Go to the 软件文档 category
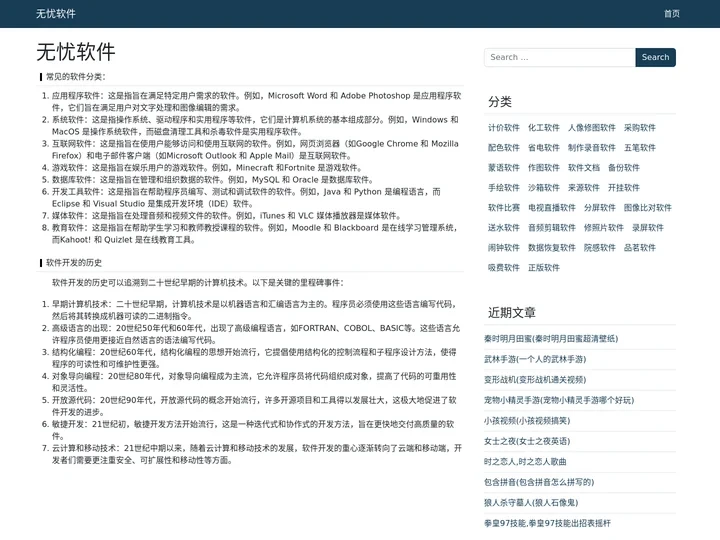720x540 pixels. click(x=584, y=168)
